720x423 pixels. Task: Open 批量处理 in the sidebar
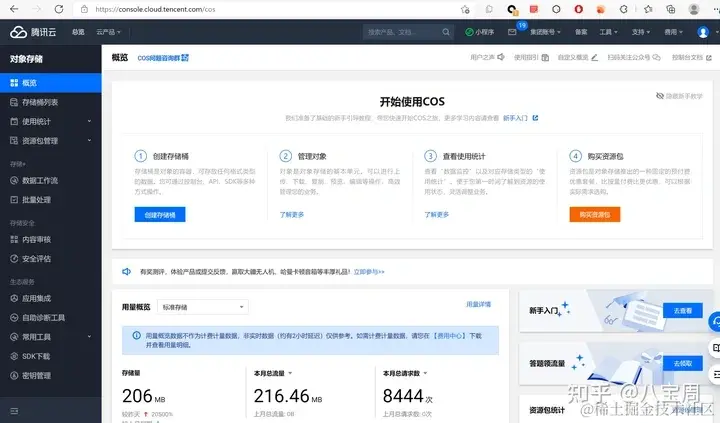coord(51,200)
